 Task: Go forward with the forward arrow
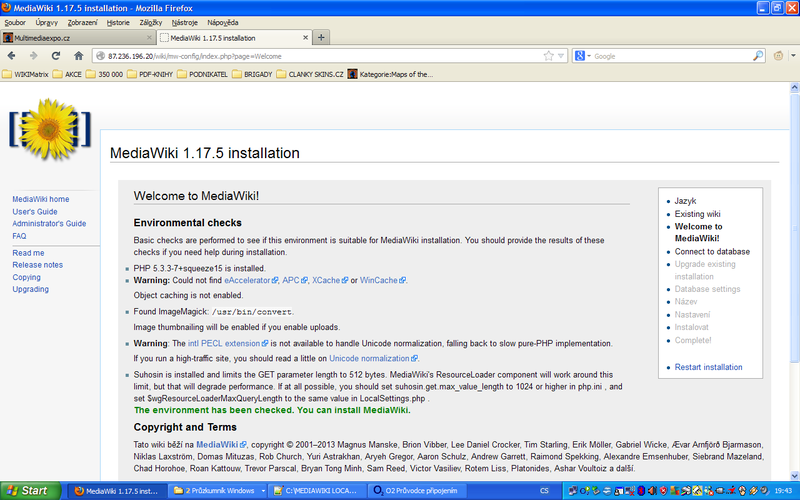click(x=34, y=56)
